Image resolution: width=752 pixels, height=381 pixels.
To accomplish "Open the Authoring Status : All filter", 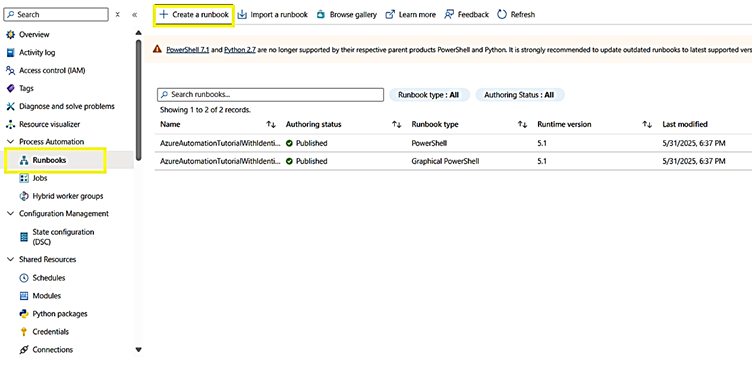I will click(x=519, y=95).
